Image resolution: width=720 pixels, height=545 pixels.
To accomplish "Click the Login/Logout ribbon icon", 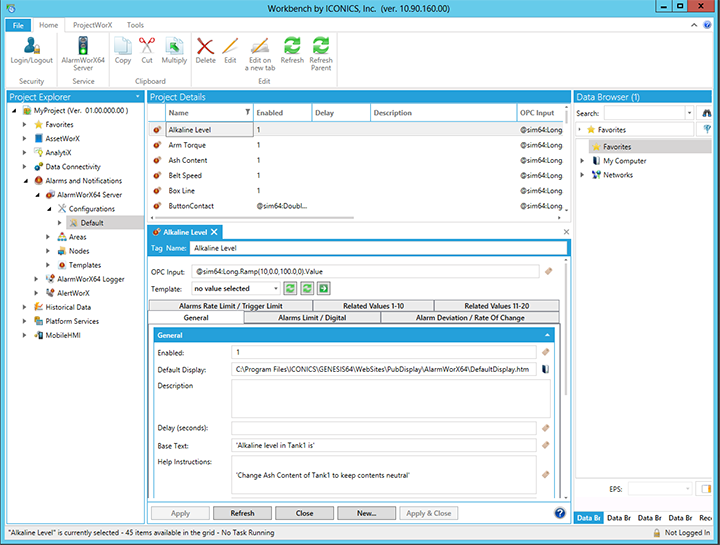I will (x=31, y=46).
